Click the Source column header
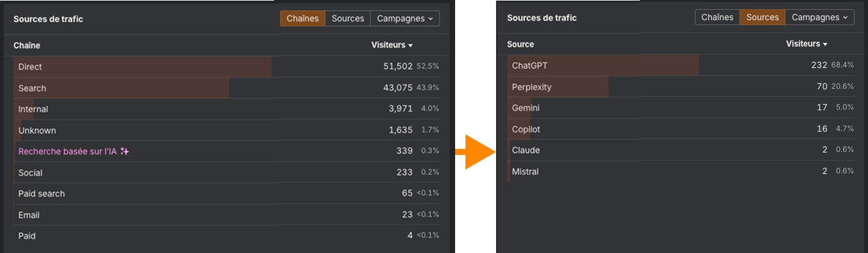 pos(521,44)
